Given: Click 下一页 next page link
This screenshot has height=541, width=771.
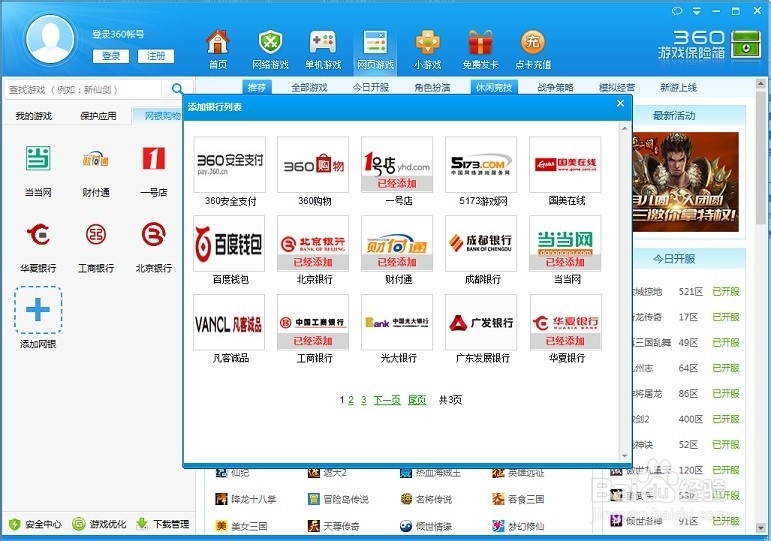Looking at the screenshot, I should pos(387,400).
